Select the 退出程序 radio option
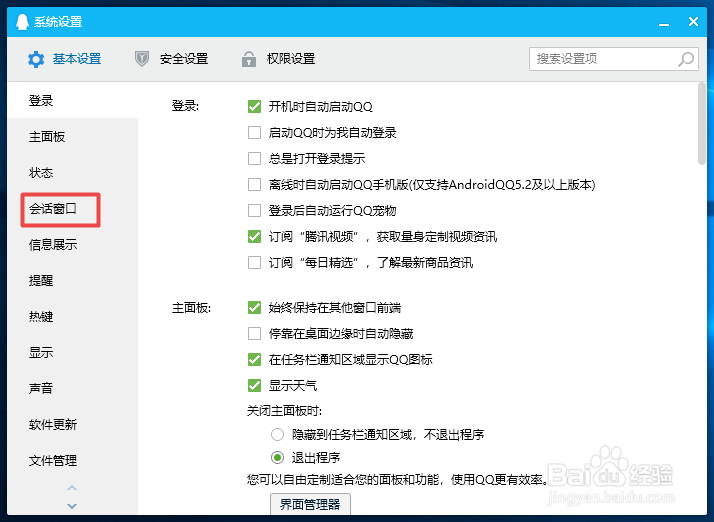714x522 pixels. pyautogui.click(x=277, y=457)
